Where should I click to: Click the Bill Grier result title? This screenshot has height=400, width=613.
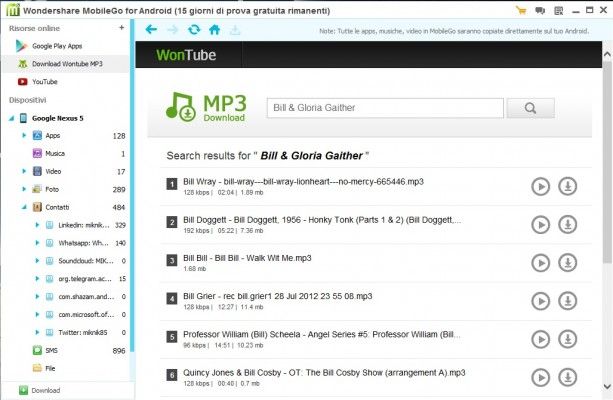278,296
